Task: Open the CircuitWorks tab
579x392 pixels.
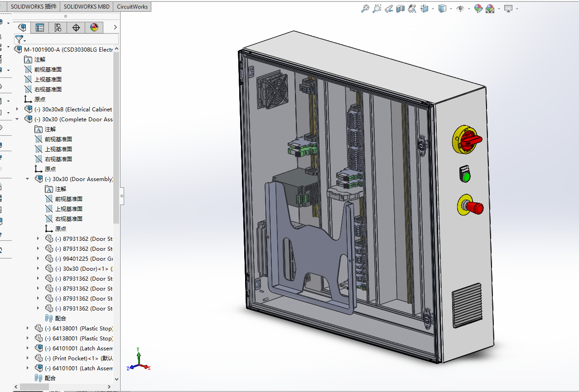Action: 132,7
